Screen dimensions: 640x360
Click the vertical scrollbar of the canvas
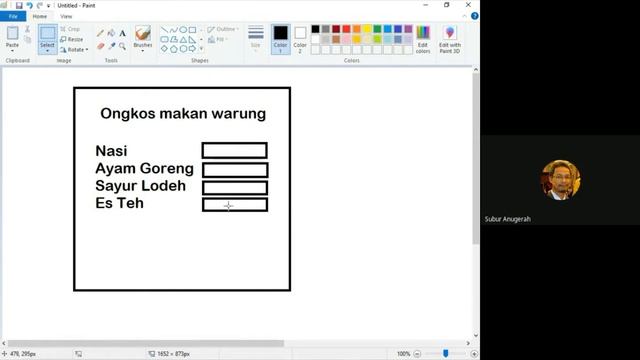[x=476, y=159]
